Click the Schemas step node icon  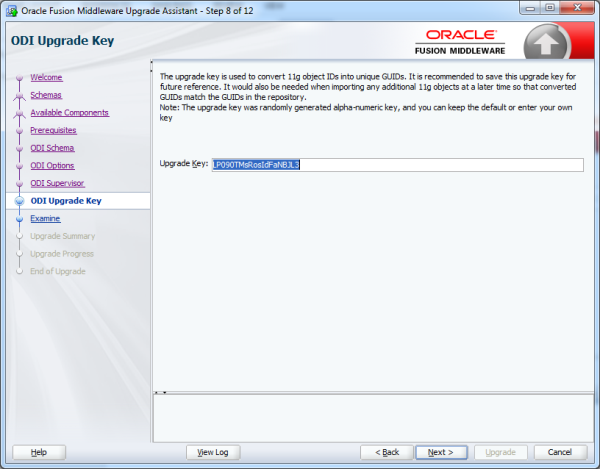click(x=20, y=96)
